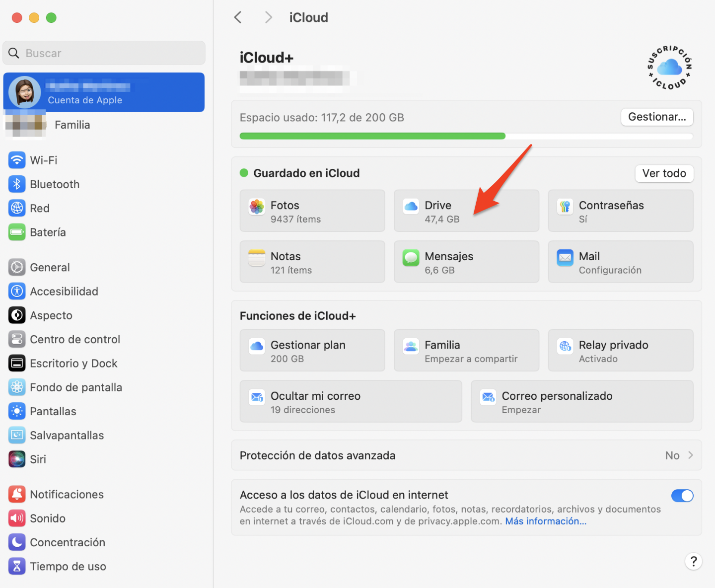The width and height of the screenshot is (715, 588).
Task: Open the Aspecto icon
Action: (x=17, y=315)
